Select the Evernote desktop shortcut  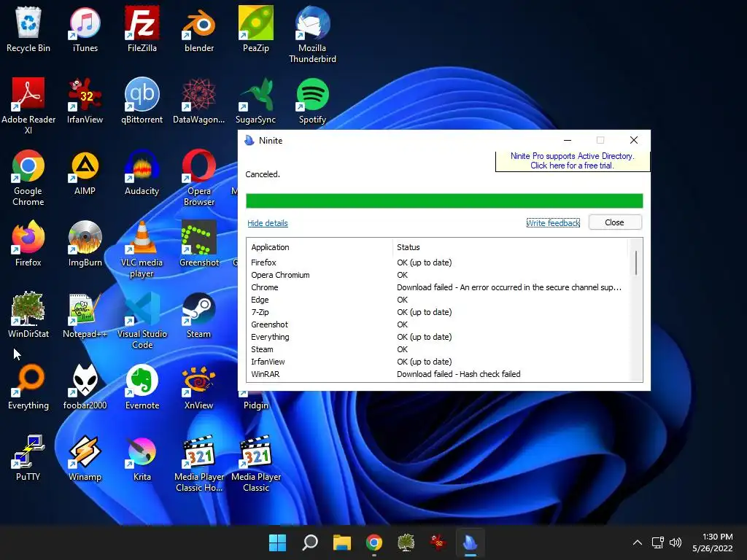(142, 386)
